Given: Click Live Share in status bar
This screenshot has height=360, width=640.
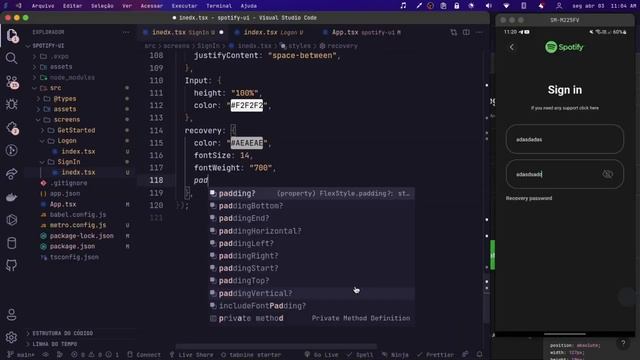Looking at the screenshot, I should (191, 355).
